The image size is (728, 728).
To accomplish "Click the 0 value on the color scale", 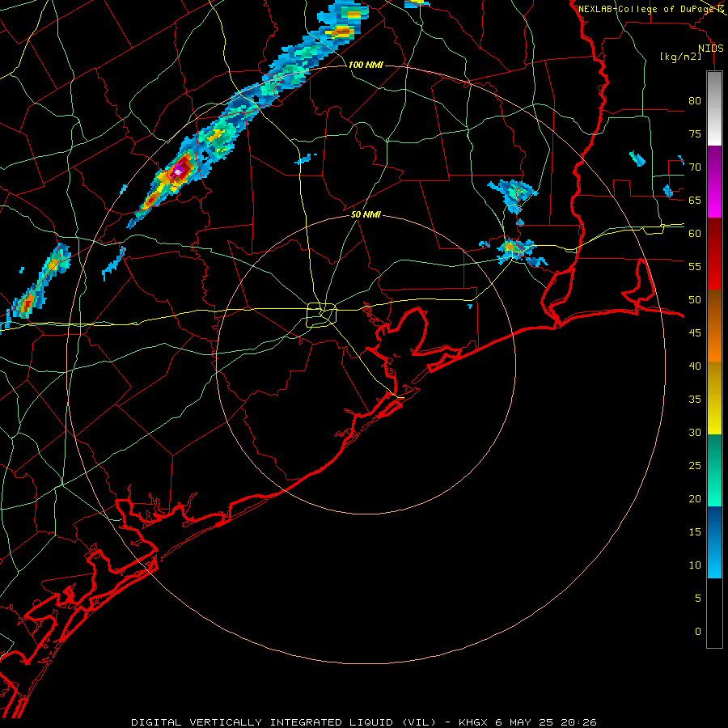I will pyautogui.click(x=698, y=632).
